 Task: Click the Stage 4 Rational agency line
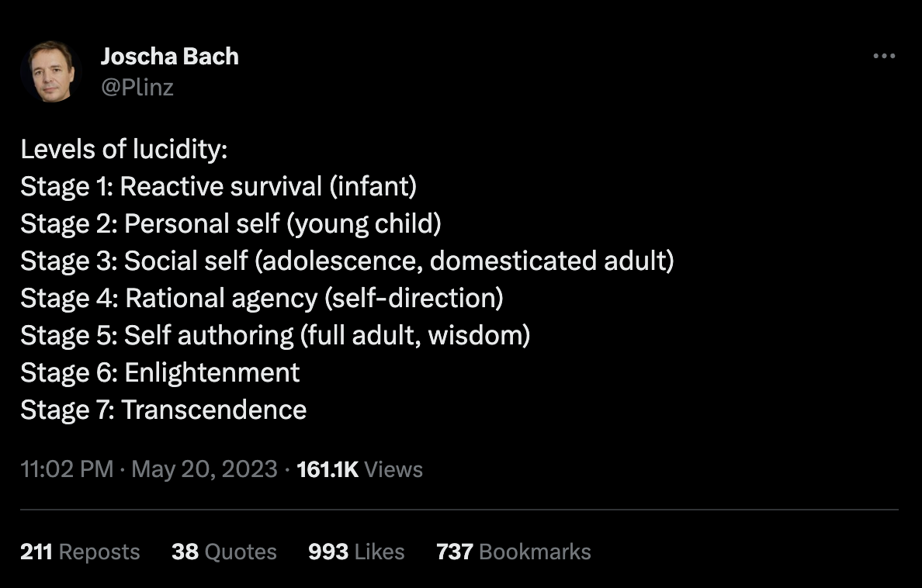click(x=262, y=299)
